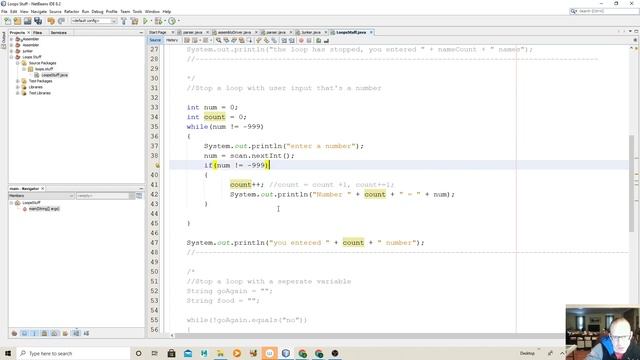Expand the first Assembler project node

[11, 39]
